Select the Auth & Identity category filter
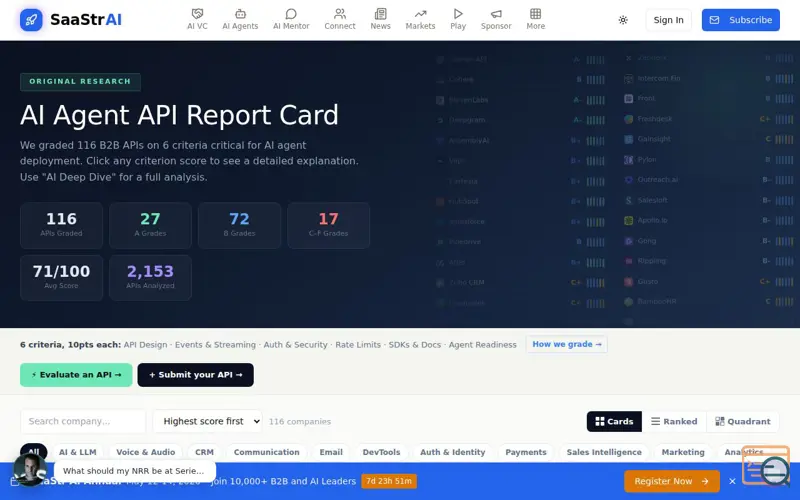The image size is (800, 500). pos(453,452)
